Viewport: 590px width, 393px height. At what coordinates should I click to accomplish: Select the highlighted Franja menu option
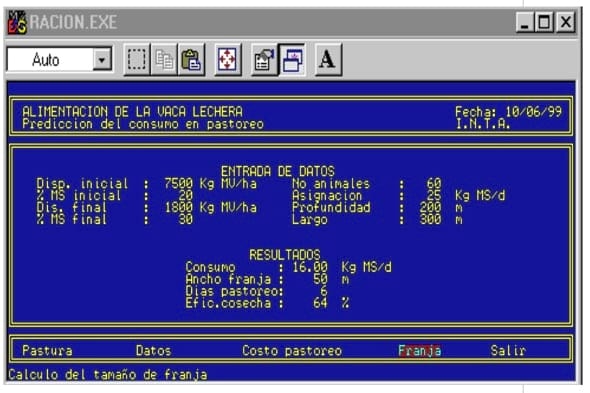pyautogui.click(x=420, y=351)
